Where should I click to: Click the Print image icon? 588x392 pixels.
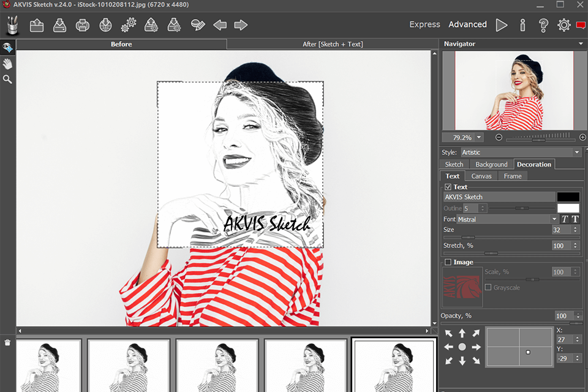click(83, 25)
